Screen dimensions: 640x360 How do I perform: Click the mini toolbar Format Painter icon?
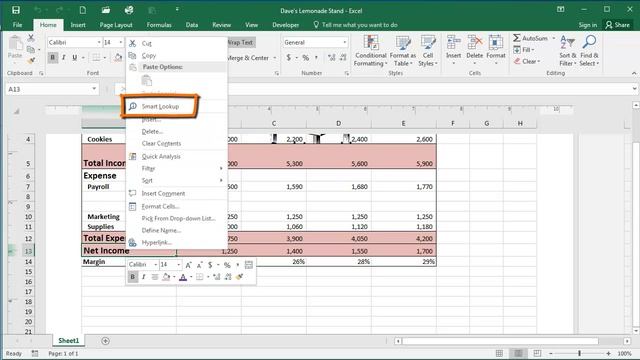[240, 277]
